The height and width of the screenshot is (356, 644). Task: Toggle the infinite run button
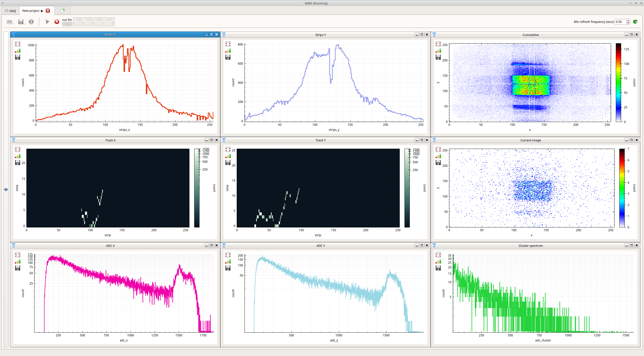tap(67, 24)
